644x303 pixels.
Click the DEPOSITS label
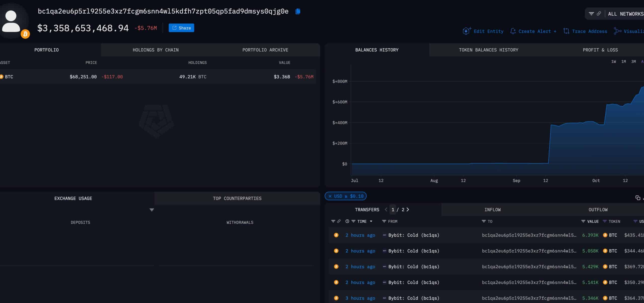point(80,222)
